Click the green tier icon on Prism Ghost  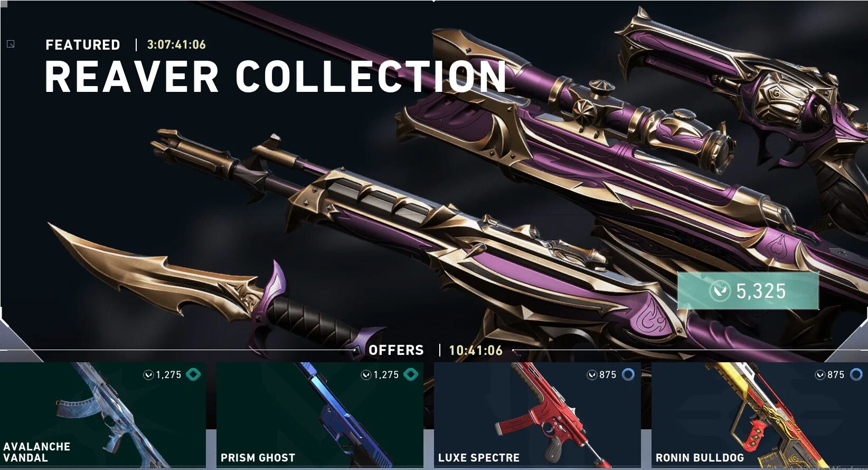[x=411, y=374]
